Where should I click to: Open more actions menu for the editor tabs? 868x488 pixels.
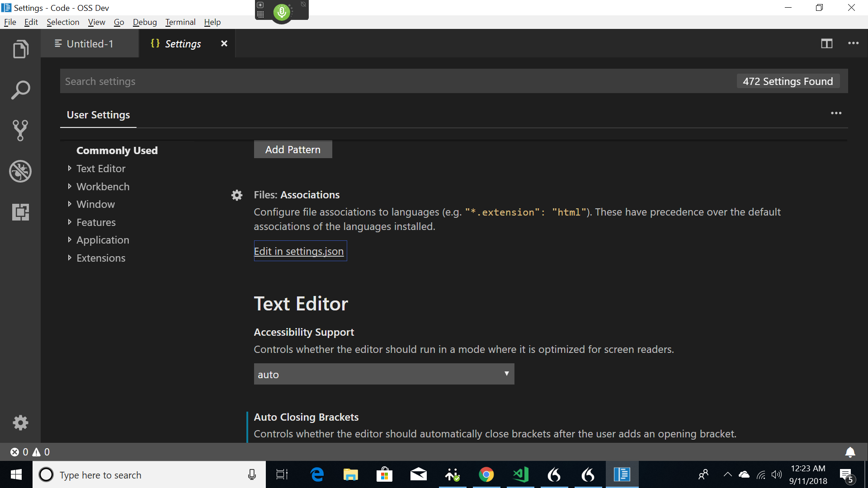point(854,43)
